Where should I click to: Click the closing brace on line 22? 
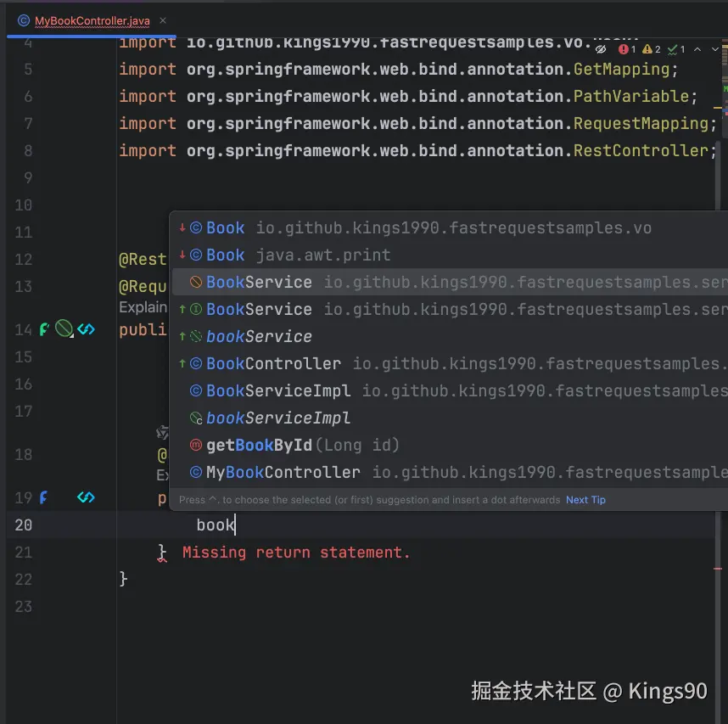tap(123, 579)
